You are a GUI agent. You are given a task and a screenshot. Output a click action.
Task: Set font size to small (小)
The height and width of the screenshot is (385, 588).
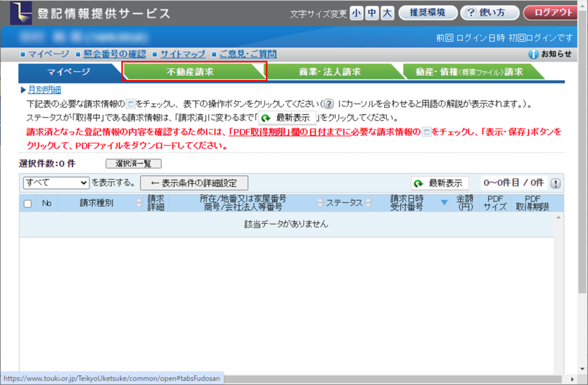[x=357, y=13]
